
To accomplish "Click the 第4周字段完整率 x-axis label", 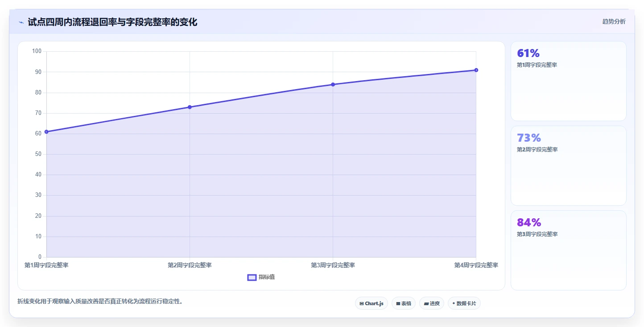I will click(x=476, y=265).
